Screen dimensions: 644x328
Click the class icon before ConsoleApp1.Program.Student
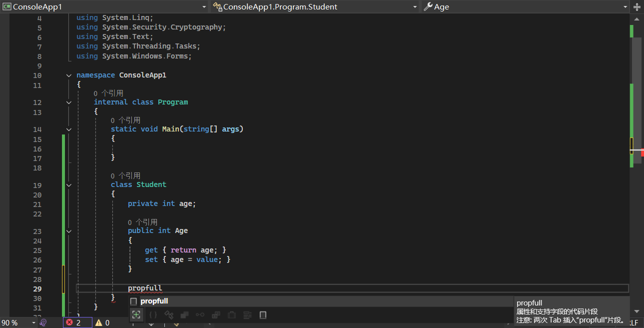[217, 6]
